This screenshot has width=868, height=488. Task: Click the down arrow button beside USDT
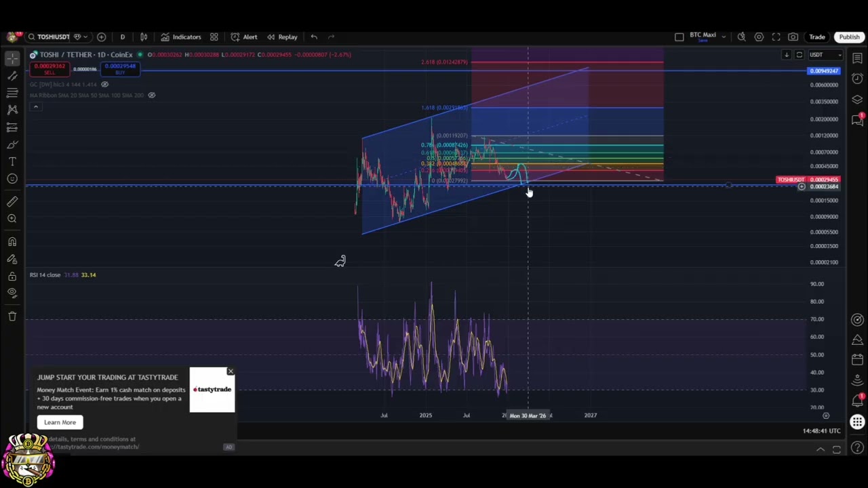[x=787, y=55]
